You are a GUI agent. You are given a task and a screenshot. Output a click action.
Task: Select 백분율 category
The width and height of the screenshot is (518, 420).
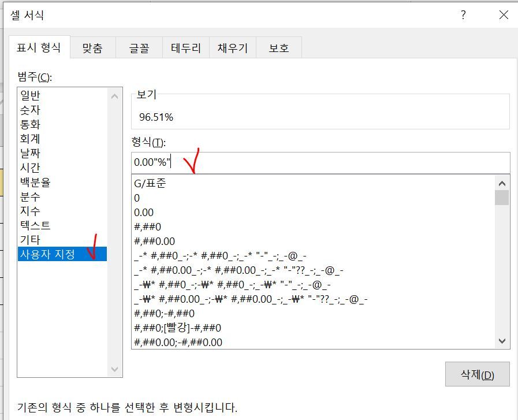point(62,182)
